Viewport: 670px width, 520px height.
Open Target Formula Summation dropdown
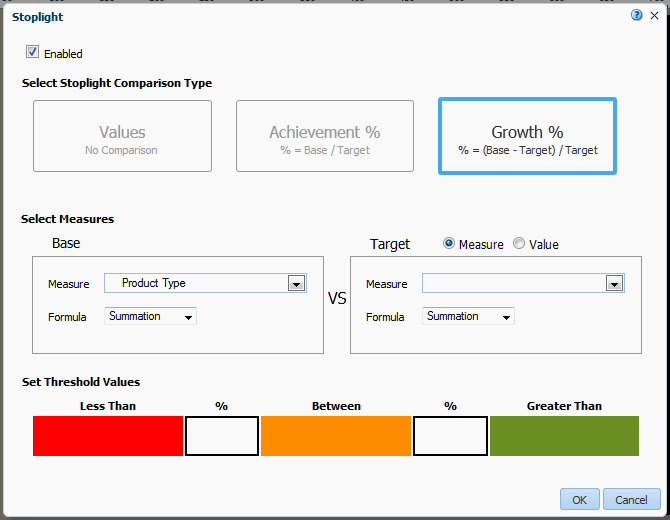tap(468, 316)
